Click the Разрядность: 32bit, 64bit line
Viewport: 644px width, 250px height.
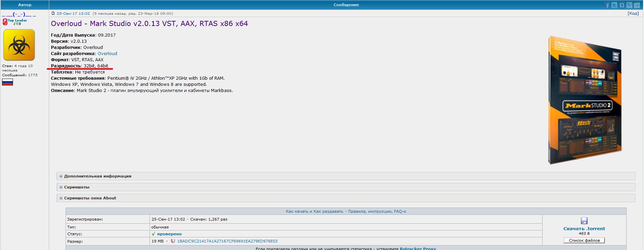[x=80, y=66]
